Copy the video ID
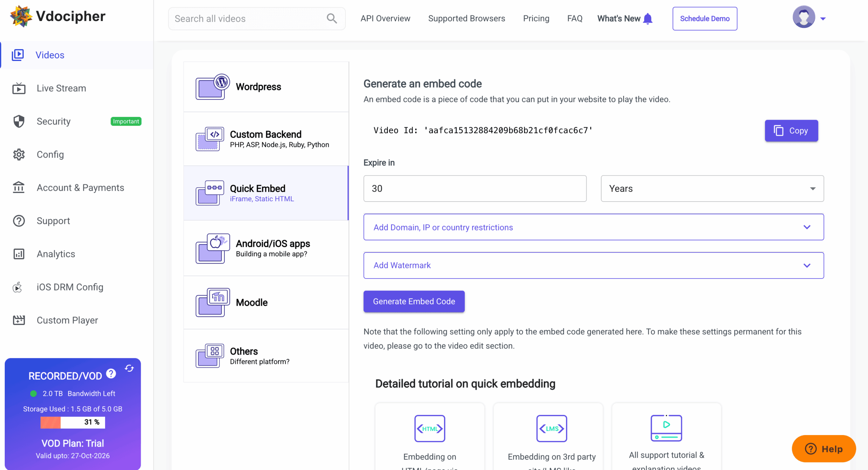Viewport: 868px width, 470px height. pos(791,130)
